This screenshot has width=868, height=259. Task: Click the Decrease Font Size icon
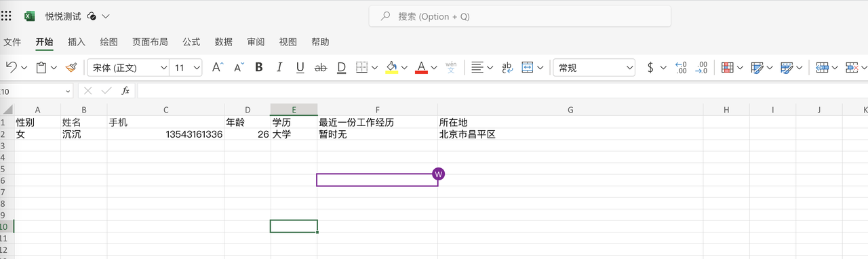[239, 67]
